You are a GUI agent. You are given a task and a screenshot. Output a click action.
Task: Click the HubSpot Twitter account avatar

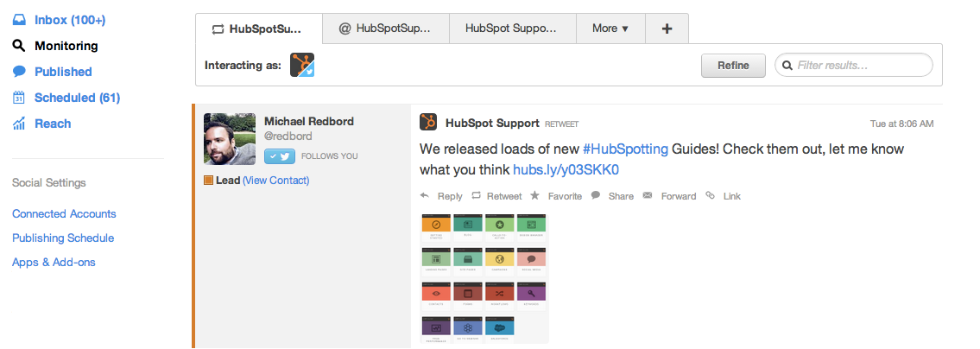pos(301,65)
